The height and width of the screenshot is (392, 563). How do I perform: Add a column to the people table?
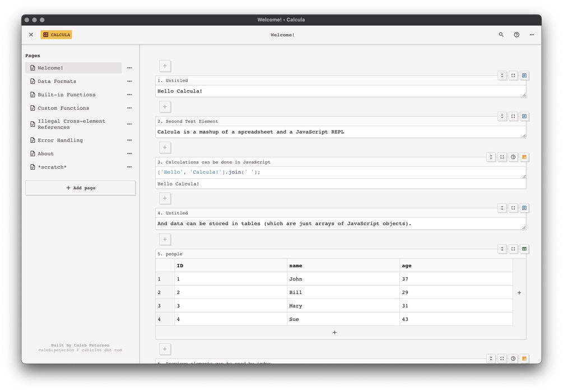tap(519, 292)
